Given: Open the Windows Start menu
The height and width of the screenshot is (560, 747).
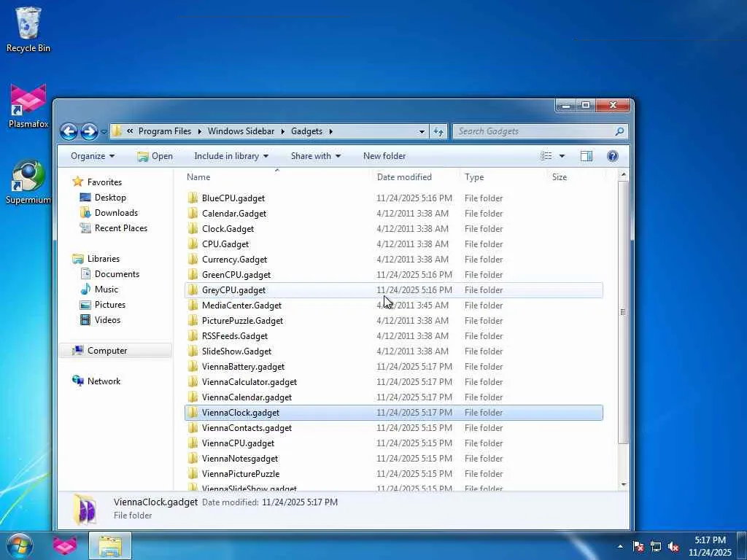Looking at the screenshot, I should [18, 545].
